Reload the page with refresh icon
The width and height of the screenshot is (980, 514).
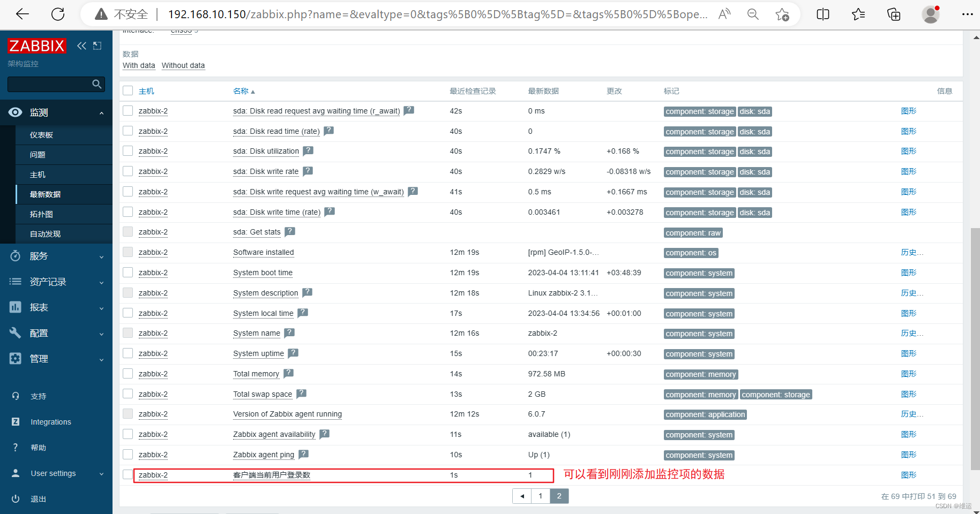[x=58, y=14]
